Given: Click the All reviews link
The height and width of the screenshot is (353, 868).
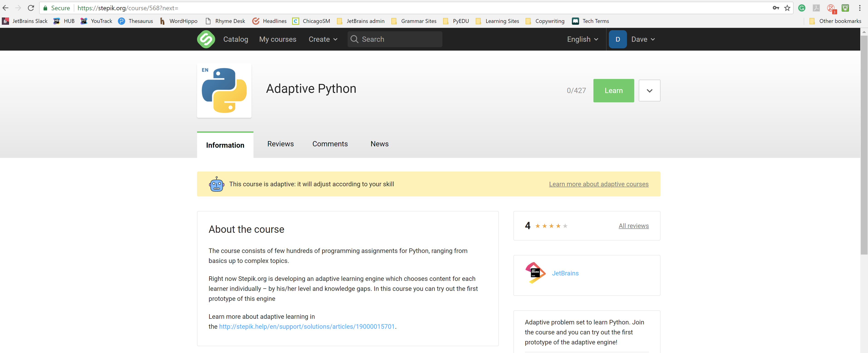Looking at the screenshot, I should (633, 225).
